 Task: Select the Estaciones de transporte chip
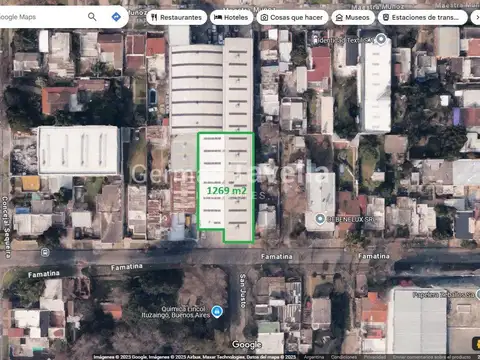423,17
